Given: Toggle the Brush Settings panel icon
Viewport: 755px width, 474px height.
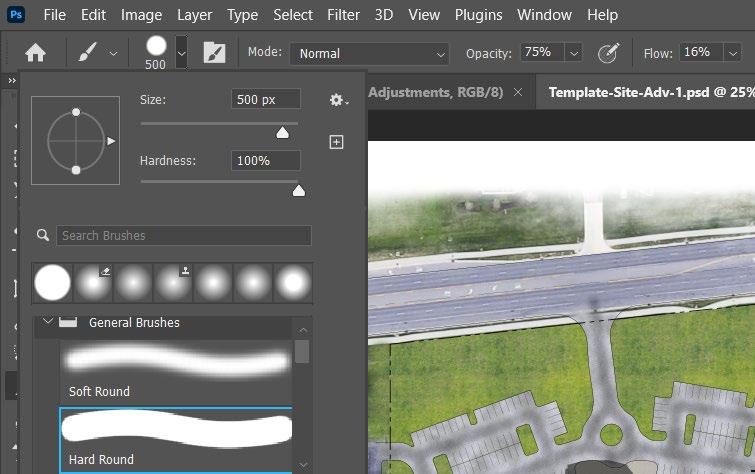Looking at the screenshot, I should [x=214, y=53].
